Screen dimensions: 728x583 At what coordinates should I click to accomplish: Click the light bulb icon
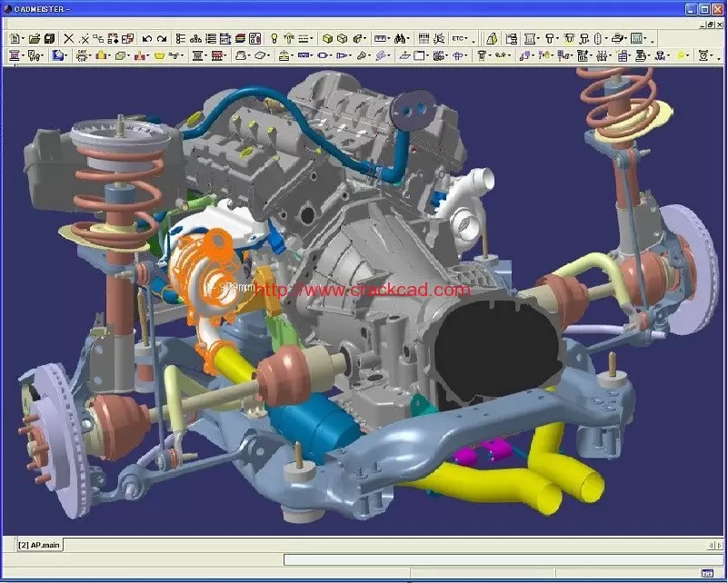coord(274,39)
